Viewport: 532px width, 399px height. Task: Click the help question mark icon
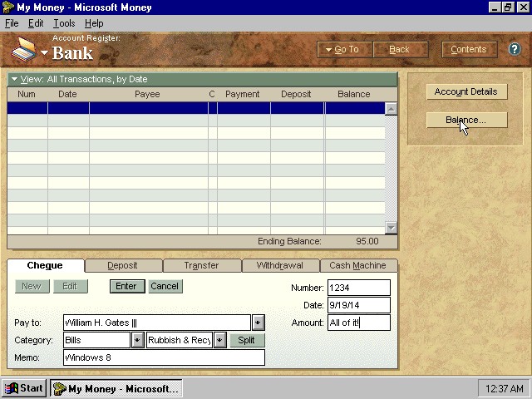(515, 49)
